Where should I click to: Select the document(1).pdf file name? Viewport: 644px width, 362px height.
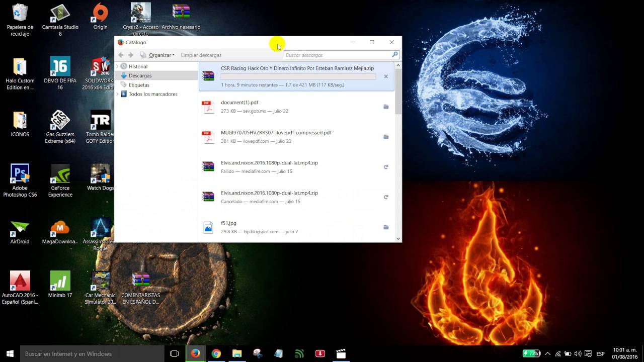click(239, 103)
